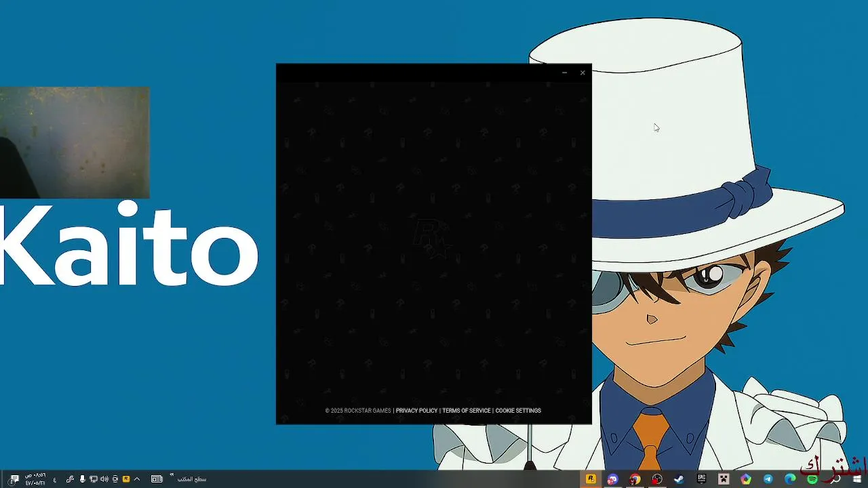Viewport: 868px width, 488px height.
Task: Click the link-shaped system tray icon
Action: pyautogui.click(x=70, y=479)
